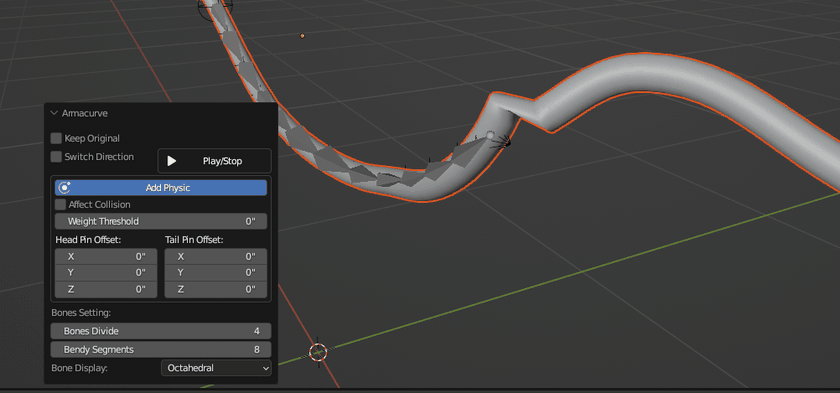Click the Play/Stop button

point(214,161)
